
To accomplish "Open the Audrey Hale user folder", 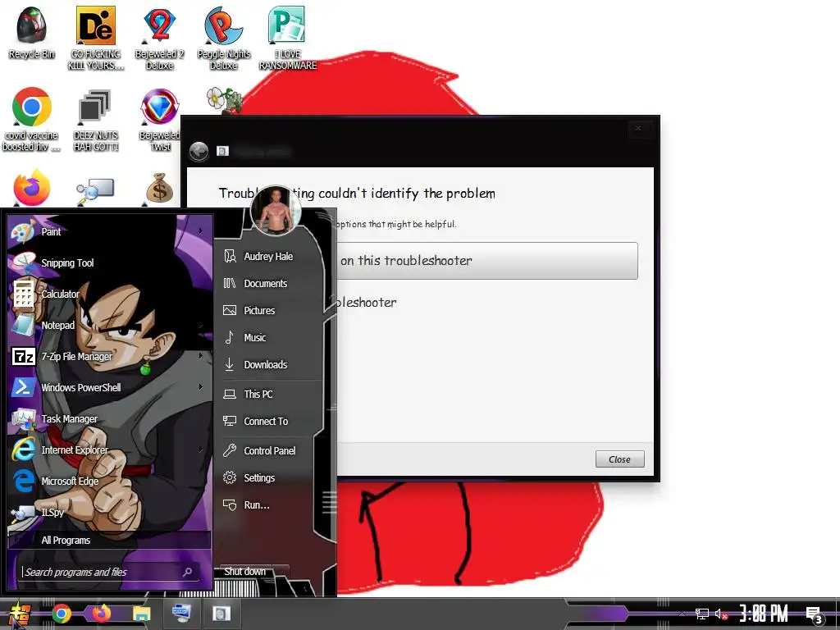I will click(268, 256).
